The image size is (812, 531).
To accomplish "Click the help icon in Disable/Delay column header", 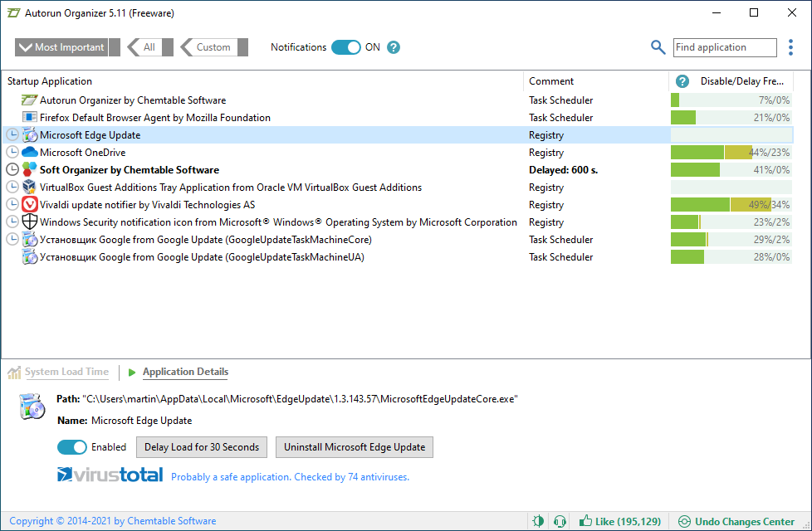I will [x=682, y=81].
